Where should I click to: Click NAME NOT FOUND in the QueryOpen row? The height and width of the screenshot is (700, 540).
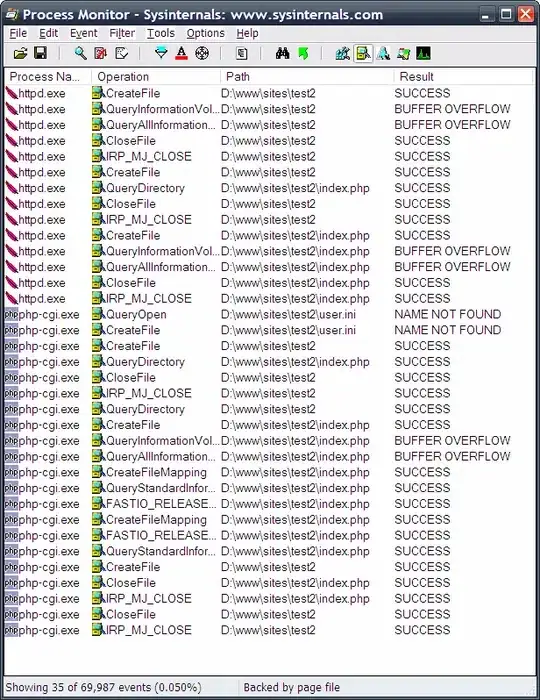[x=448, y=314]
